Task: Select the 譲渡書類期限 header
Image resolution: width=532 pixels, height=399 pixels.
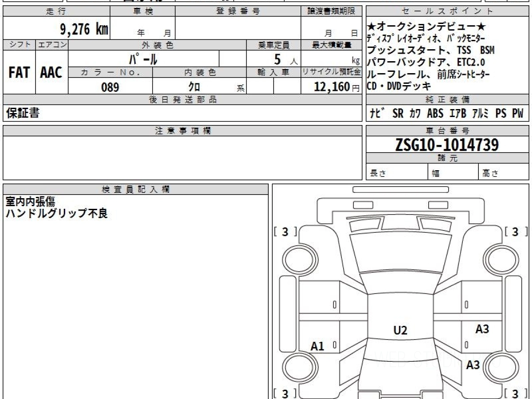Action: click(332, 12)
